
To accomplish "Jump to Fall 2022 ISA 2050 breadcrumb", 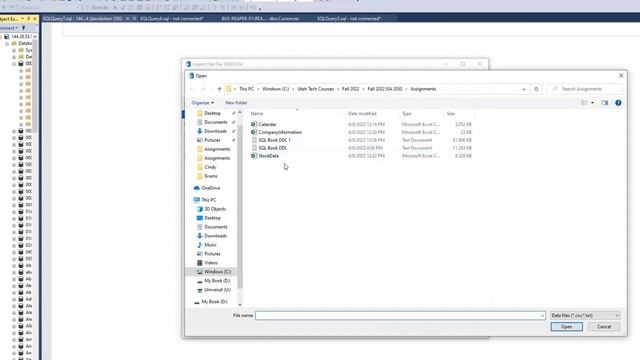I will (x=385, y=89).
